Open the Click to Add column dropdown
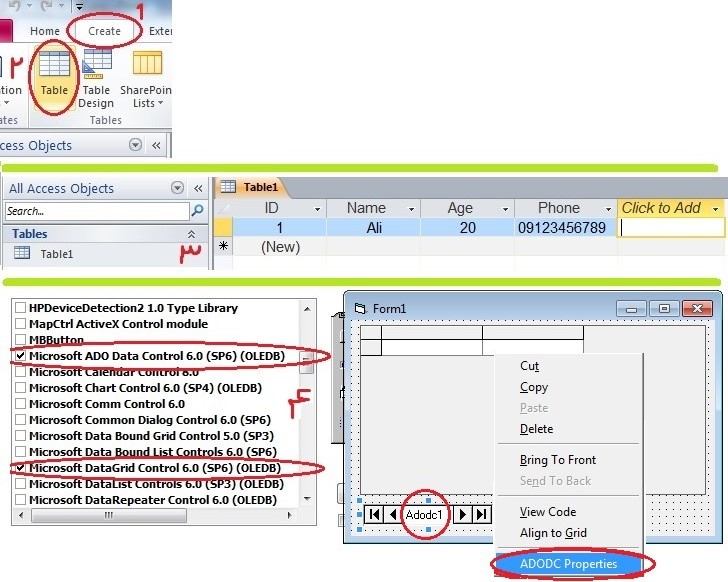 click(x=715, y=209)
